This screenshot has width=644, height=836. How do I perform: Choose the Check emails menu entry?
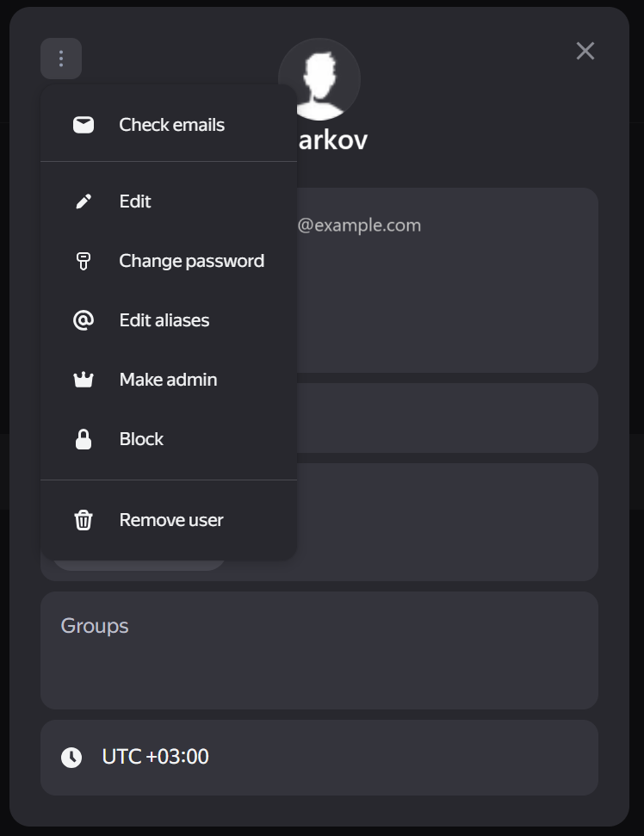pos(171,125)
